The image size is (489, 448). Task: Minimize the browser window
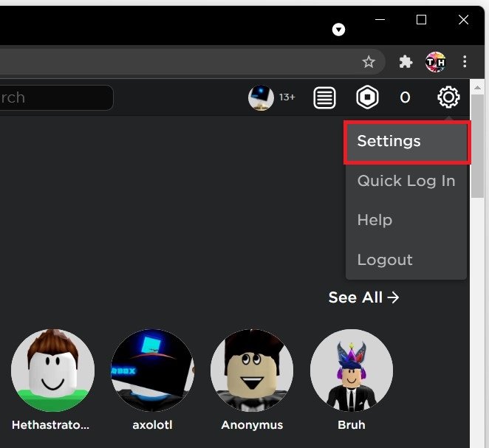click(380, 20)
